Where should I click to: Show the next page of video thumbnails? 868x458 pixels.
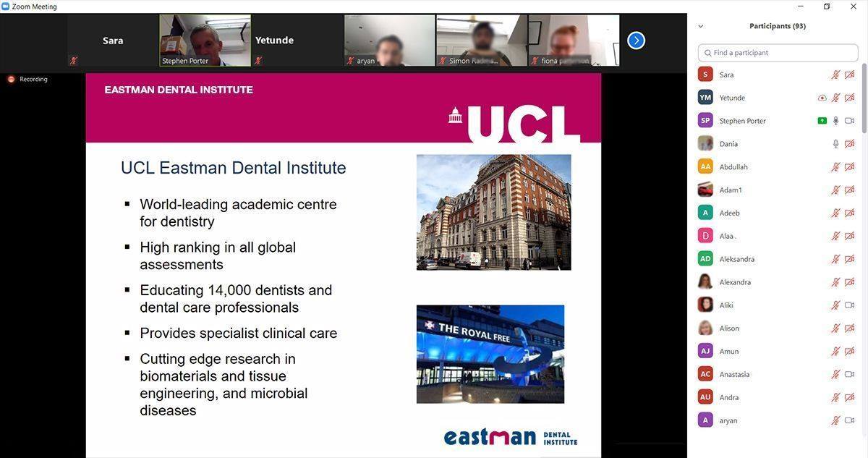636,41
